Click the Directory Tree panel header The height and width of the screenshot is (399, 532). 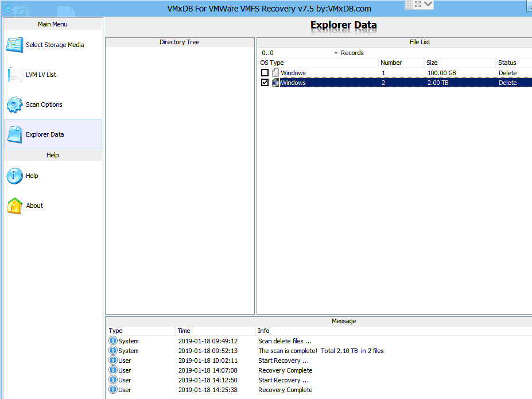pos(180,42)
